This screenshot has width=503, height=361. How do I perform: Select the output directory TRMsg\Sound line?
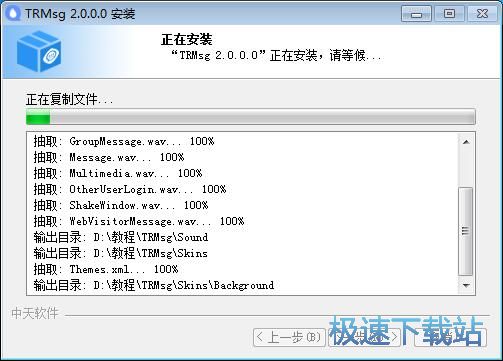pos(121,237)
